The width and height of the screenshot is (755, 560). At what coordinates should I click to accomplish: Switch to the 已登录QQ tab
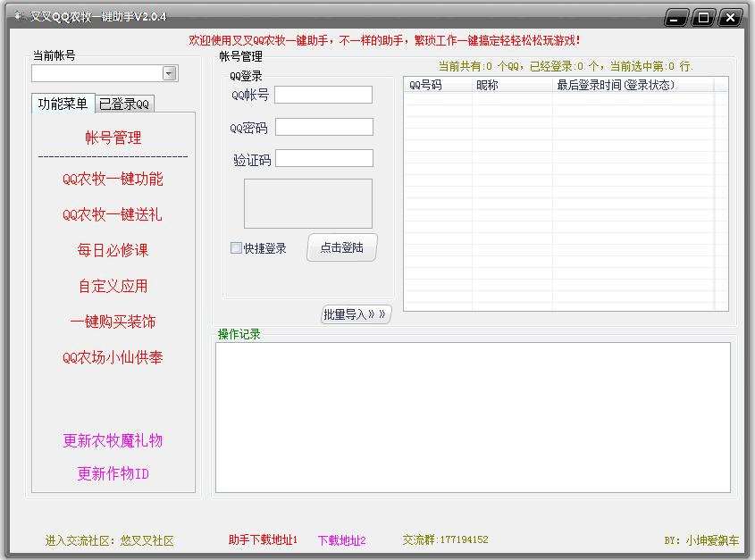coord(122,104)
